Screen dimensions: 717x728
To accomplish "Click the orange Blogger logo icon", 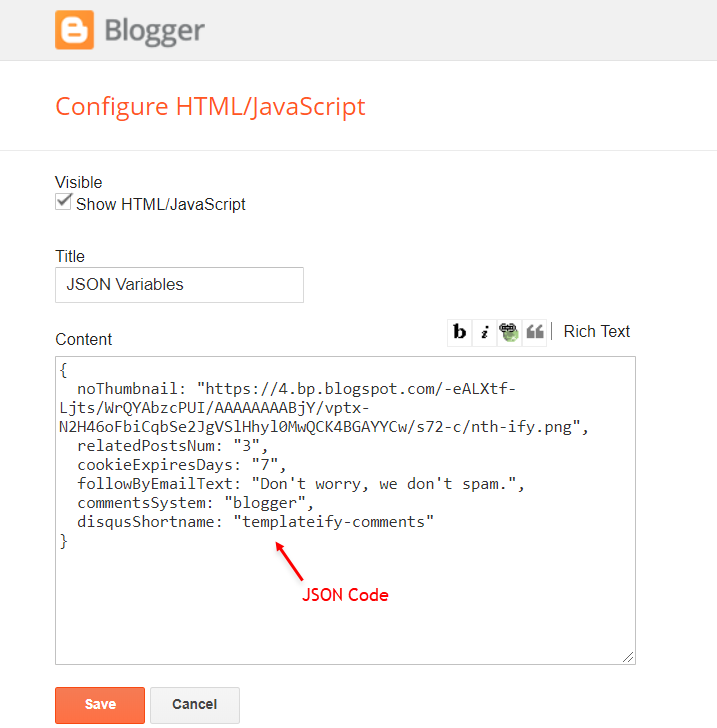I will pos(74,30).
